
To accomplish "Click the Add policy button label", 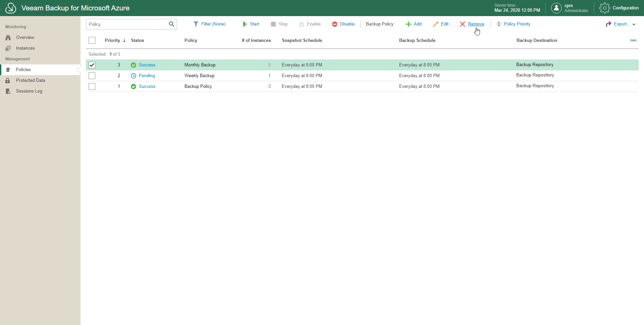I will click(x=418, y=24).
